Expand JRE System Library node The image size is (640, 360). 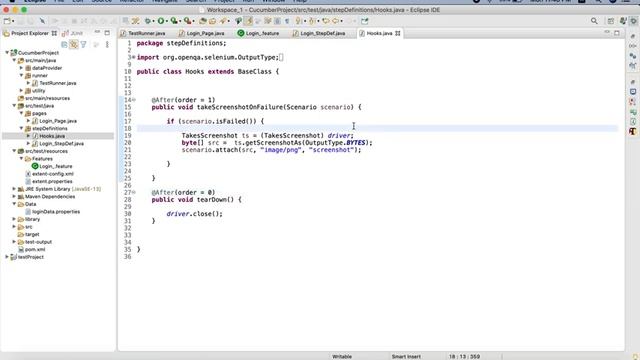pyautogui.click(x=14, y=189)
